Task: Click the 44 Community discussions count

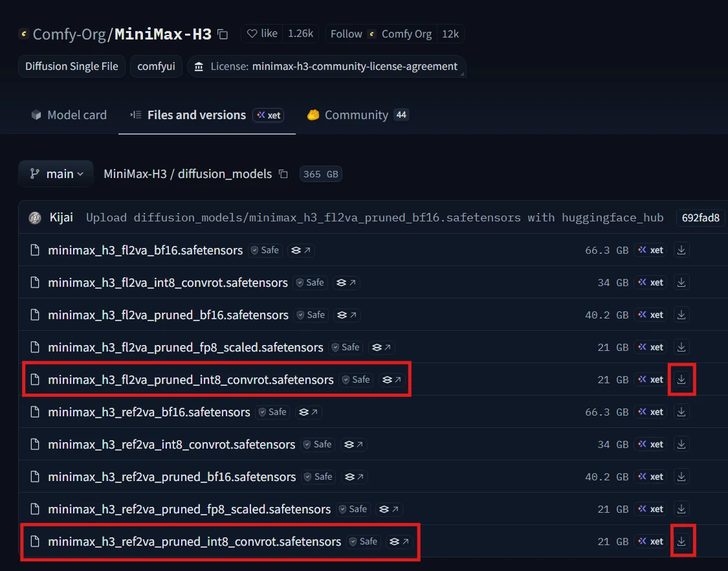Action: [x=401, y=115]
